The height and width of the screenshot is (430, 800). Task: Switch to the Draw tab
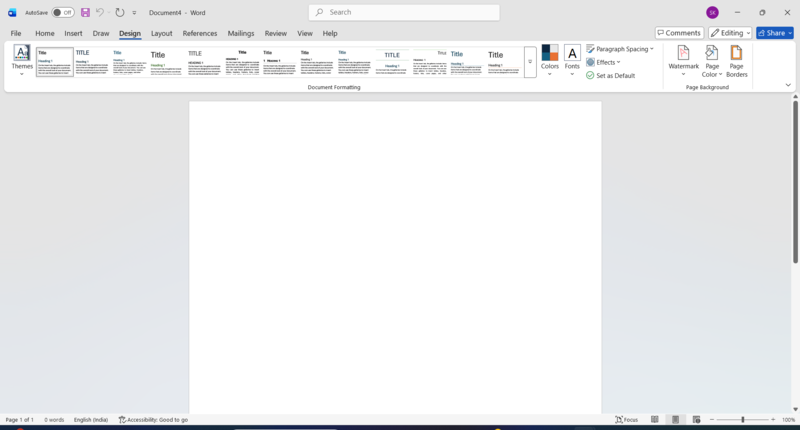click(101, 33)
